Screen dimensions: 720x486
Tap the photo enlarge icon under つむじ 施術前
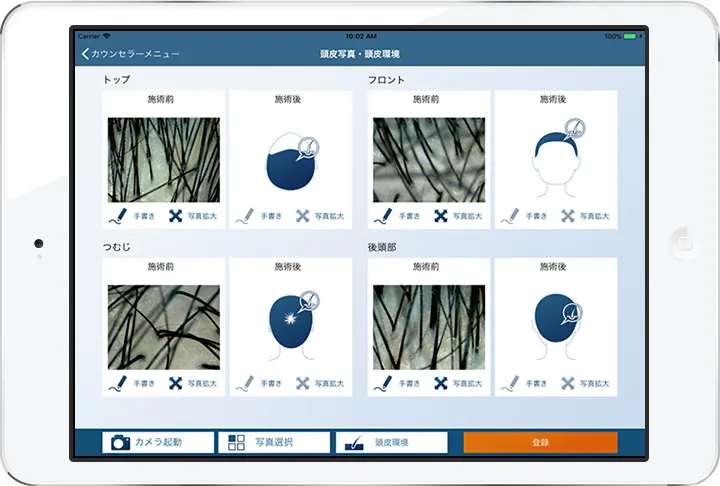click(176, 383)
